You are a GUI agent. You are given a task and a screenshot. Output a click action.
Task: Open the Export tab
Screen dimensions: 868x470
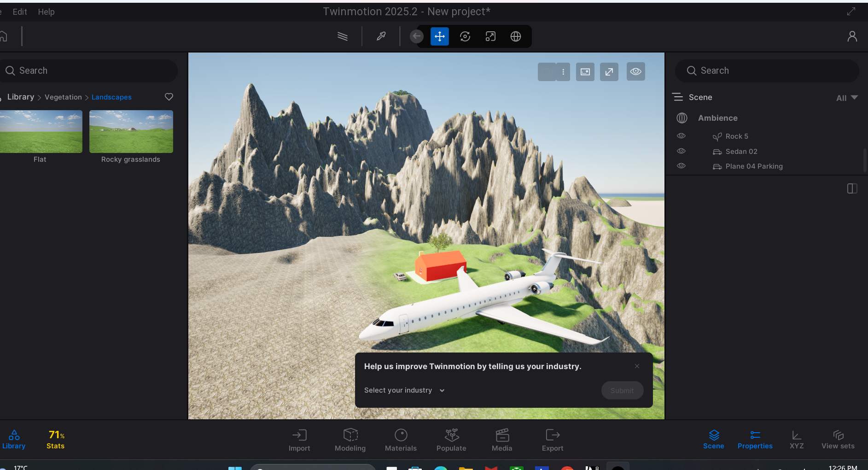[x=553, y=440]
